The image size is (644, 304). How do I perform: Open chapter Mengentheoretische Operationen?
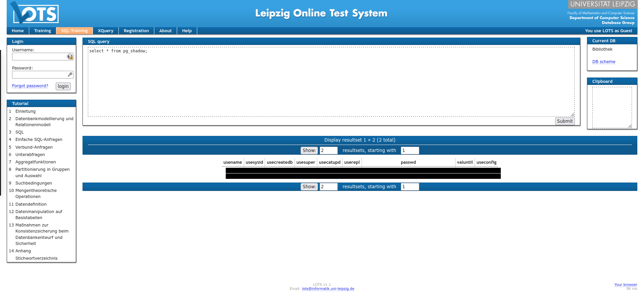point(36,194)
